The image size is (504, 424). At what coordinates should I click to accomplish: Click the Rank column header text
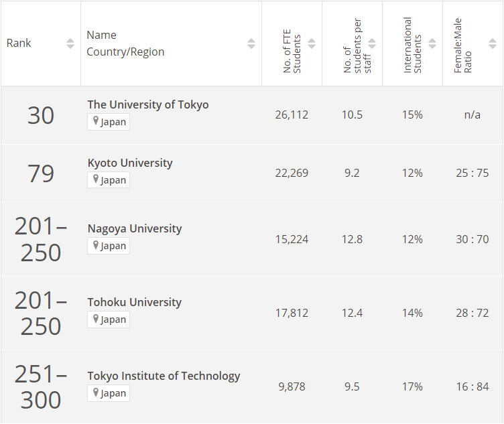point(19,44)
